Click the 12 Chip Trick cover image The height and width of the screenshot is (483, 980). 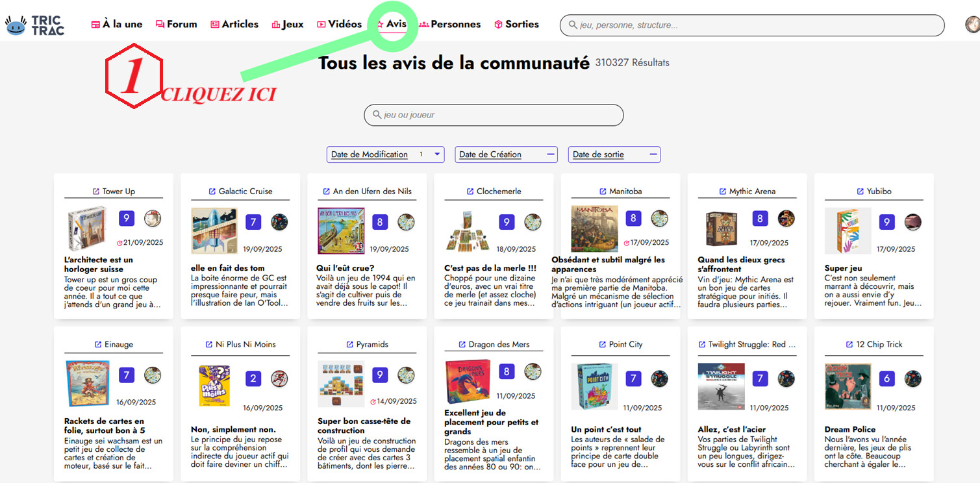[x=848, y=386]
